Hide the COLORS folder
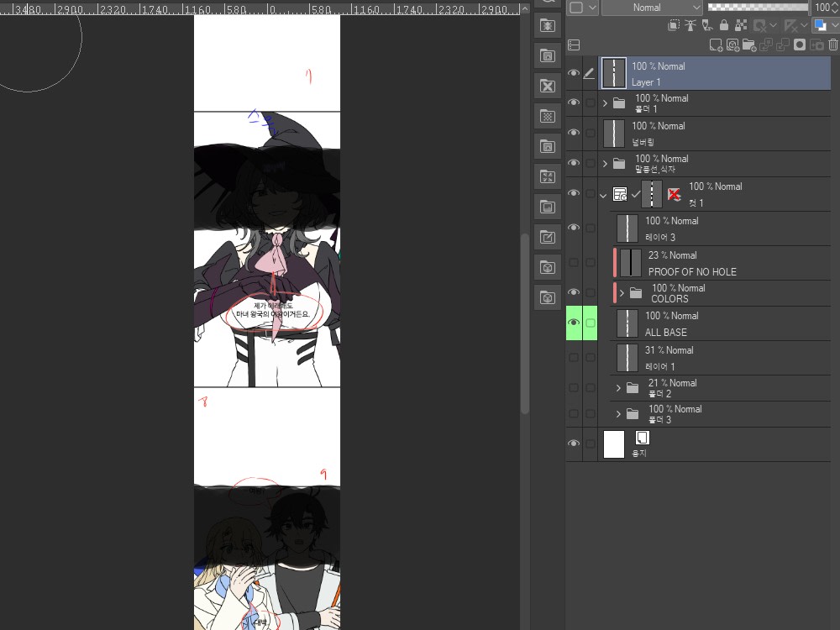Image resolution: width=840 pixels, height=630 pixels. [574, 292]
